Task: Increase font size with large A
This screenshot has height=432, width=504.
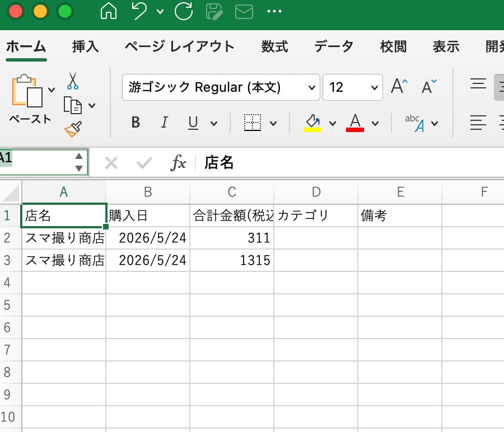Action: (x=399, y=86)
